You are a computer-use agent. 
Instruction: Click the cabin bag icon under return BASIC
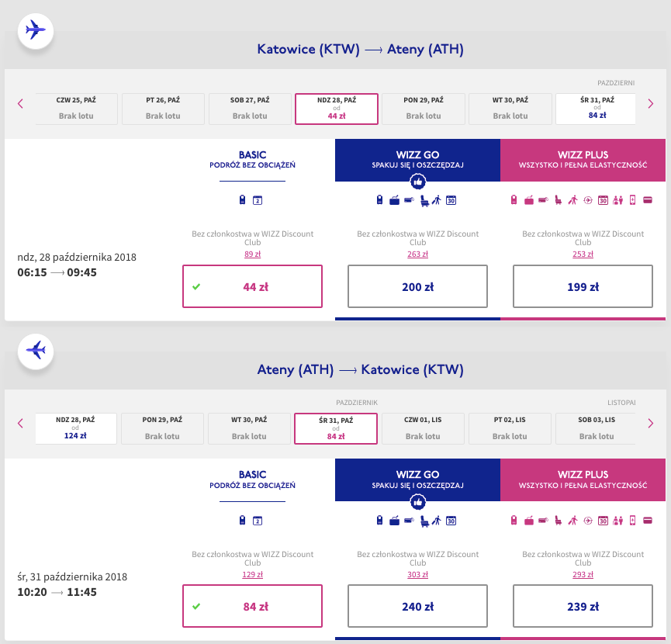pyautogui.click(x=242, y=520)
